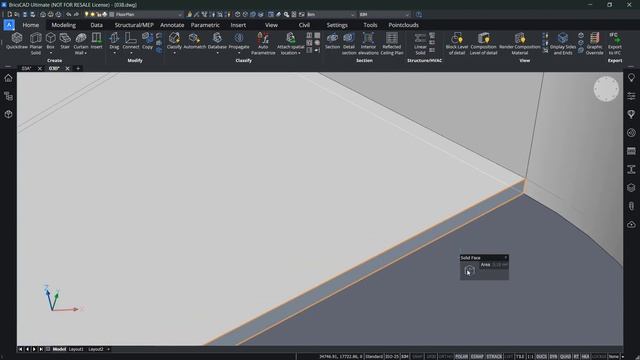Viewport: 640px width, 360px height.
Task: Run the Automatch tool
Action: (195, 41)
